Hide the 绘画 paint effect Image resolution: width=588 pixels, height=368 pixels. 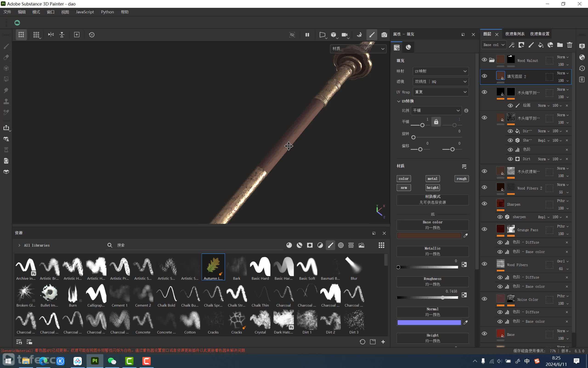(x=510, y=105)
